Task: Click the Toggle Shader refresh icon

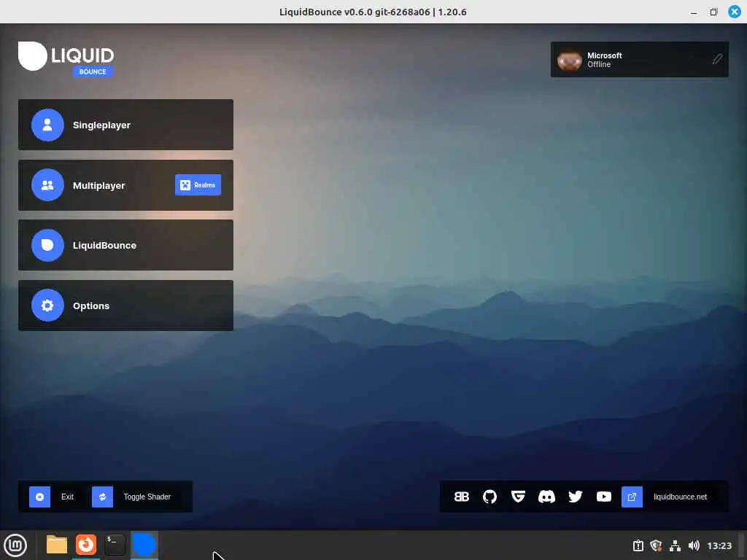Action: coord(102,497)
